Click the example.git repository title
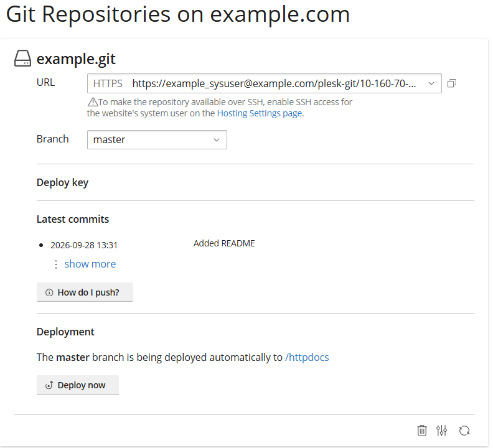The image size is (493, 448). (x=76, y=58)
